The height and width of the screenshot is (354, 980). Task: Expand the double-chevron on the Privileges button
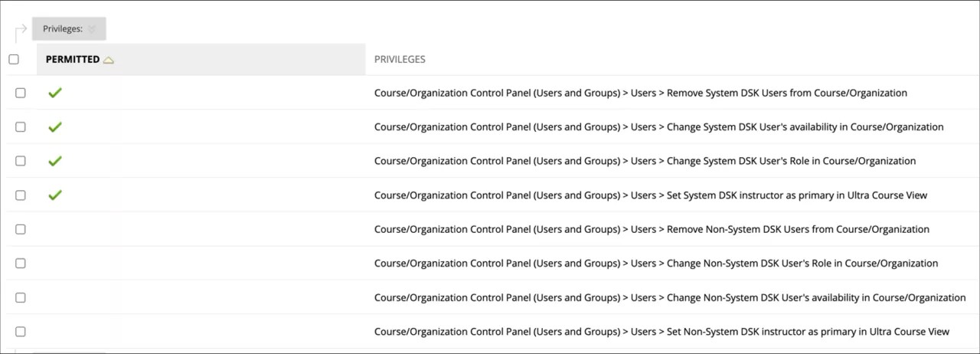pyautogui.click(x=92, y=29)
